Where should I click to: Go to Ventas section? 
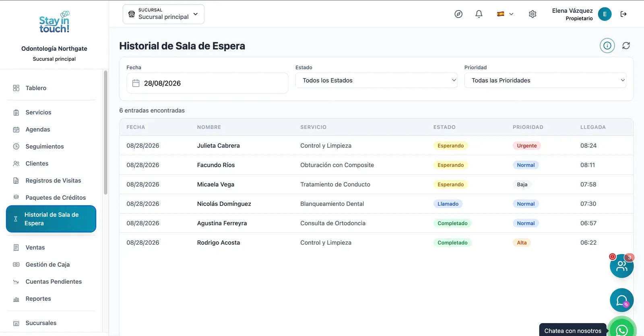(x=35, y=248)
